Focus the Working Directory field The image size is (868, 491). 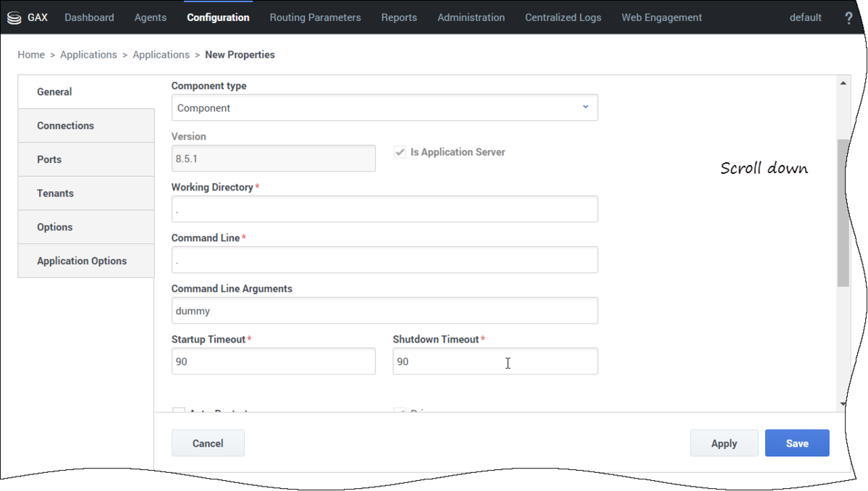click(384, 209)
